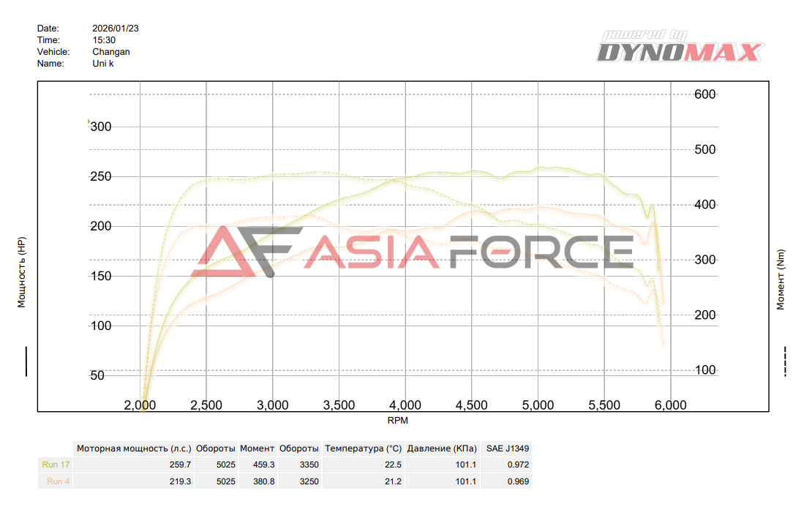Image resolution: width=812 pixels, height=507 pixels.
Task: Click the Asia Force triangle AF emblem
Action: click(x=247, y=251)
